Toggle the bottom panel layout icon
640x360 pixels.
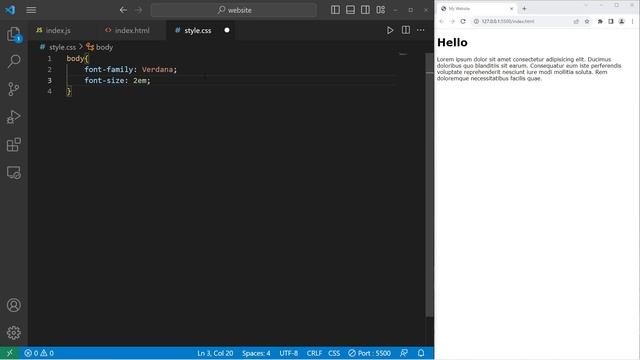click(350, 10)
